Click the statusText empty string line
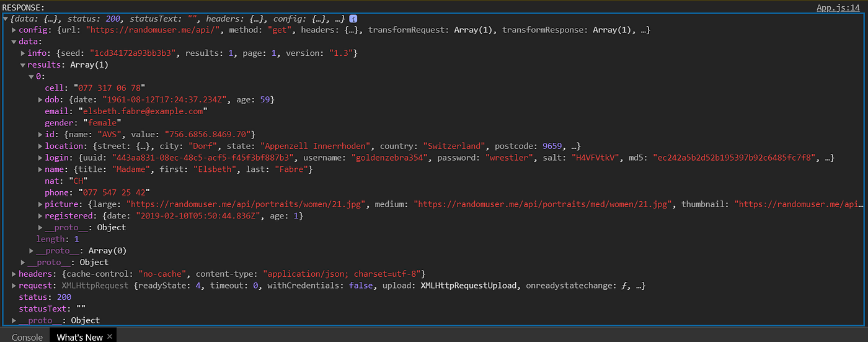 click(52, 308)
